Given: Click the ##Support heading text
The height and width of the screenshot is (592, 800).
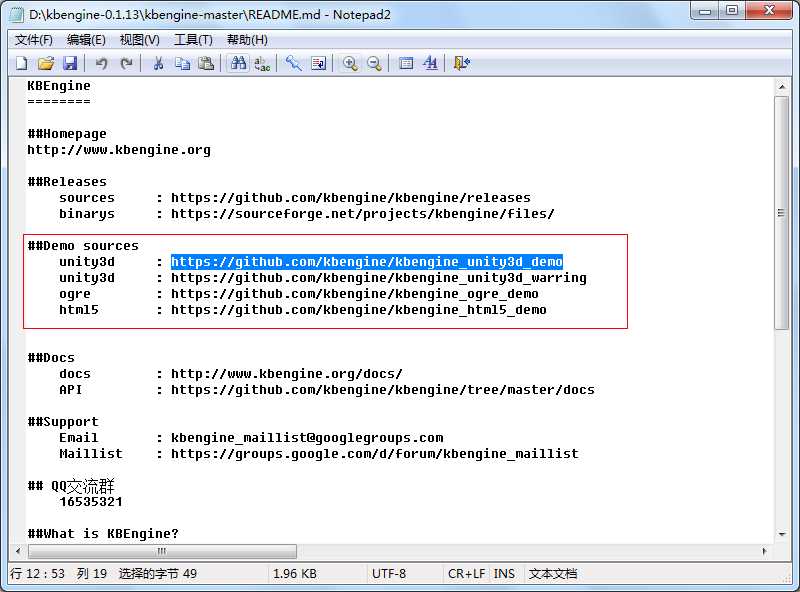Looking at the screenshot, I should pos(63,422).
